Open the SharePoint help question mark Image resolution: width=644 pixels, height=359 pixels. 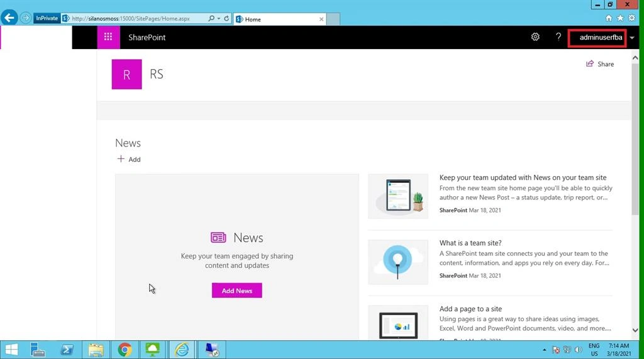pyautogui.click(x=558, y=37)
